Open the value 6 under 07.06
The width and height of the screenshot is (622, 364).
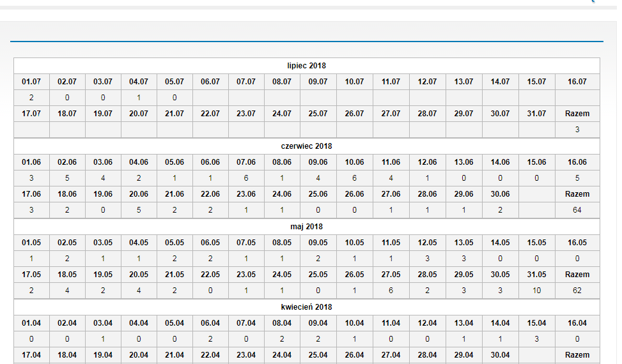tap(246, 178)
